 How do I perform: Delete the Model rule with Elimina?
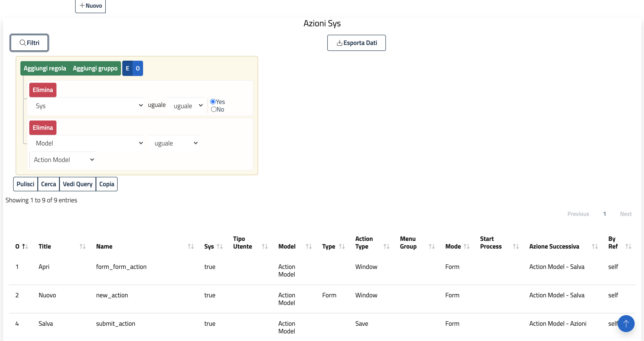[x=43, y=128]
